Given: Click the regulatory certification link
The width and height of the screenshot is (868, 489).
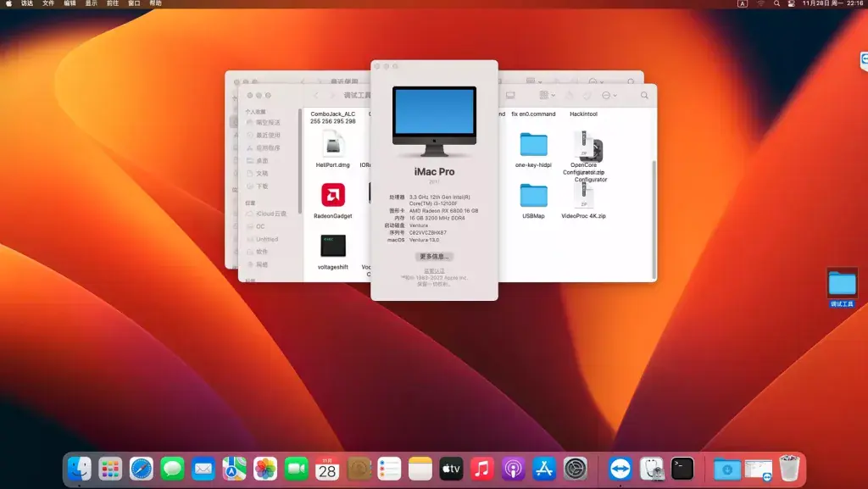Looking at the screenshot, I should (434, 271).
